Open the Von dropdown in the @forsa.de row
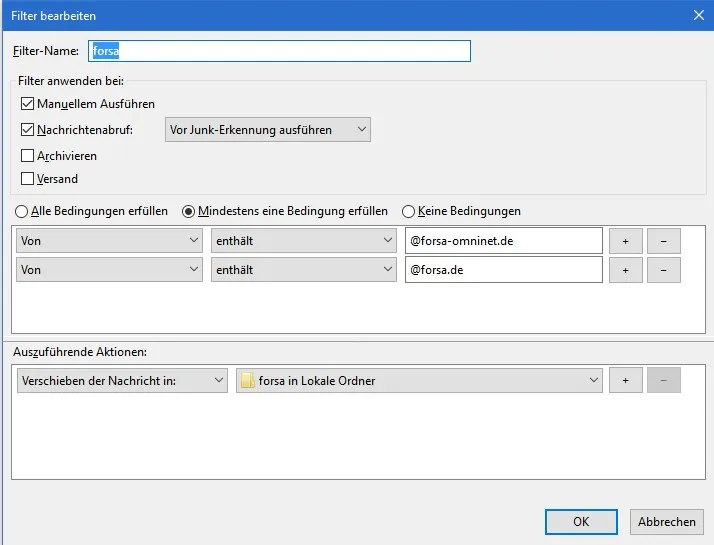This screenshot has height=545, width=714. click(109, 270)
